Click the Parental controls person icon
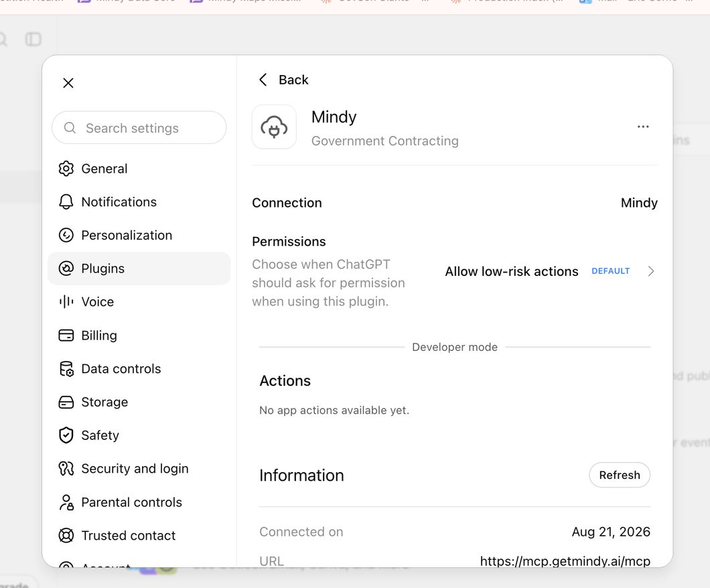 click(66, 502)
